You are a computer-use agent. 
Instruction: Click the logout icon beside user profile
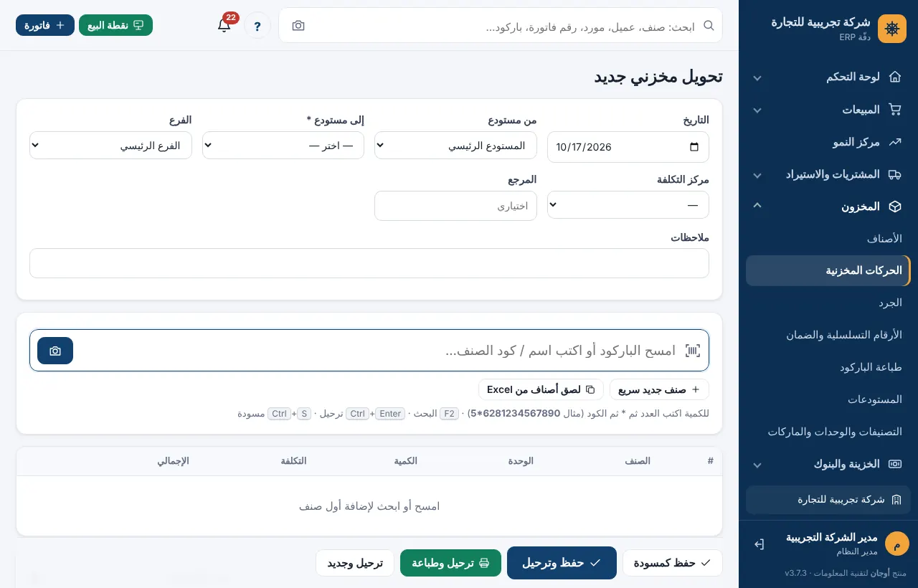pos(759,544)
